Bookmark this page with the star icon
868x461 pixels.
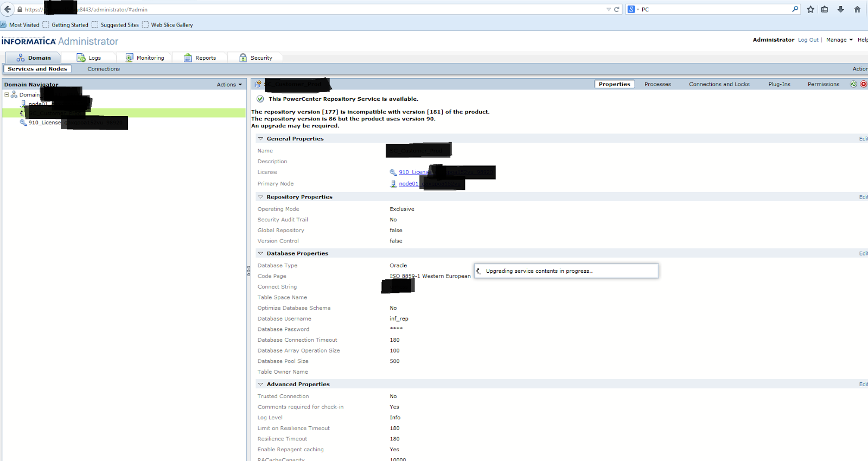[x=810, y=9]
